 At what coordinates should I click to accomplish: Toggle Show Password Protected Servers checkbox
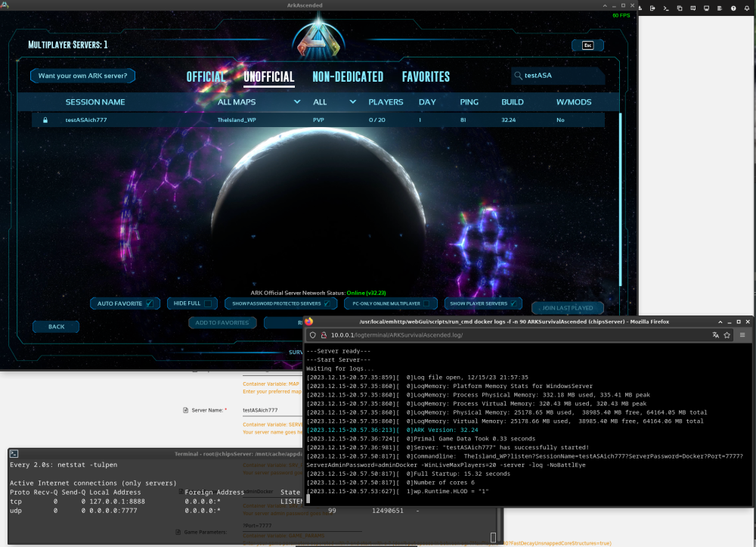click(327, 304)
